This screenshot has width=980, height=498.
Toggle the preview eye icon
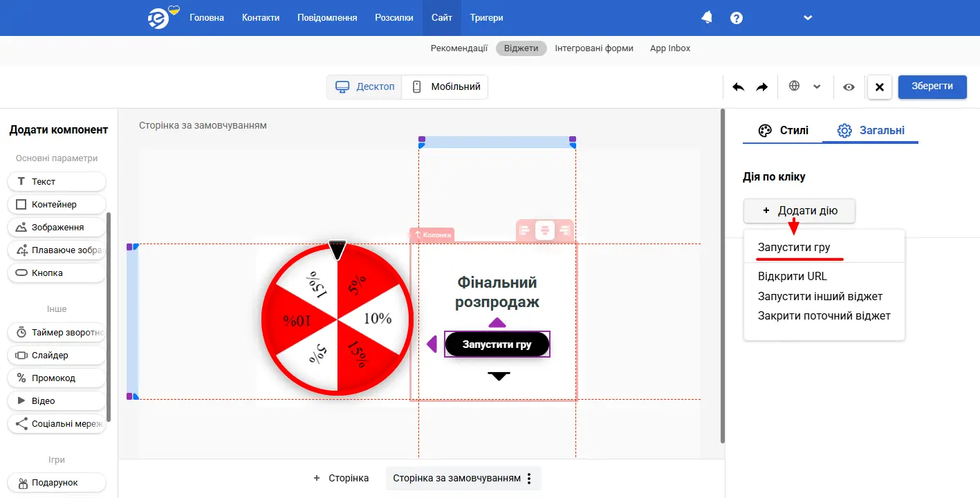click(x=849, y=87)
